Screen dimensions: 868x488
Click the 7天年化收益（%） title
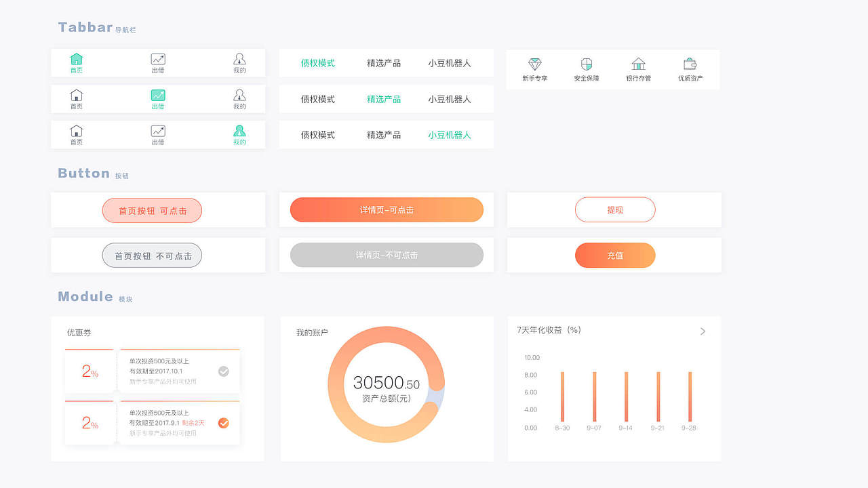pos(549,330)
